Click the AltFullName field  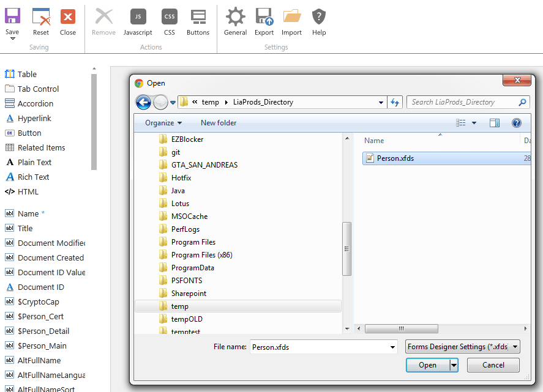[33, 361]
